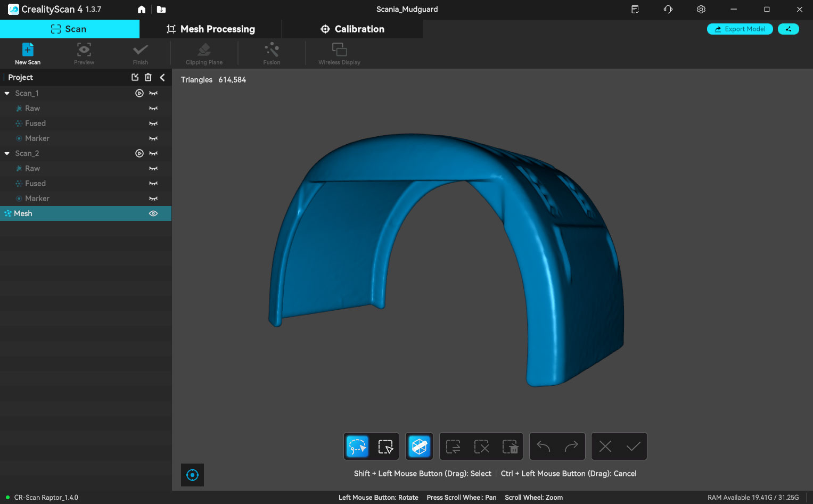Start a New Scan
Image resolution: width=813 pixels, height=504 pixels.
pos(28,54)
